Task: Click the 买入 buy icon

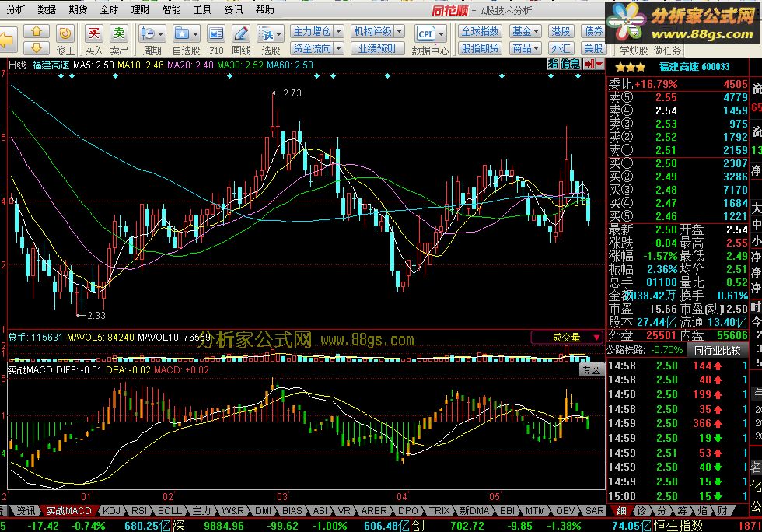Action: tap(94, 34)
